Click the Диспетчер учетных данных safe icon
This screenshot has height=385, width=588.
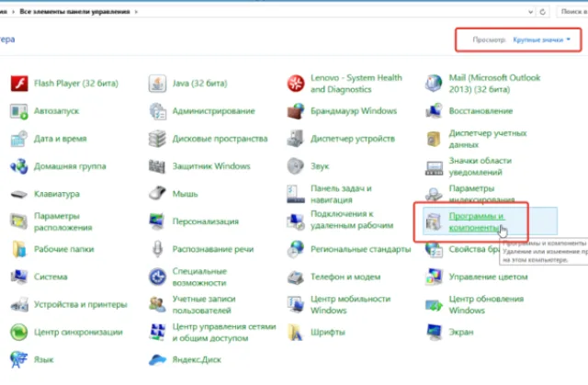coord(434,139)
